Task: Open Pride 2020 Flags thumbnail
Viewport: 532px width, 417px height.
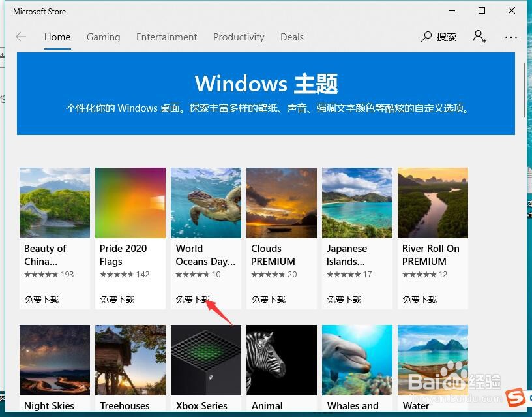Action: [x=130, y=203]
